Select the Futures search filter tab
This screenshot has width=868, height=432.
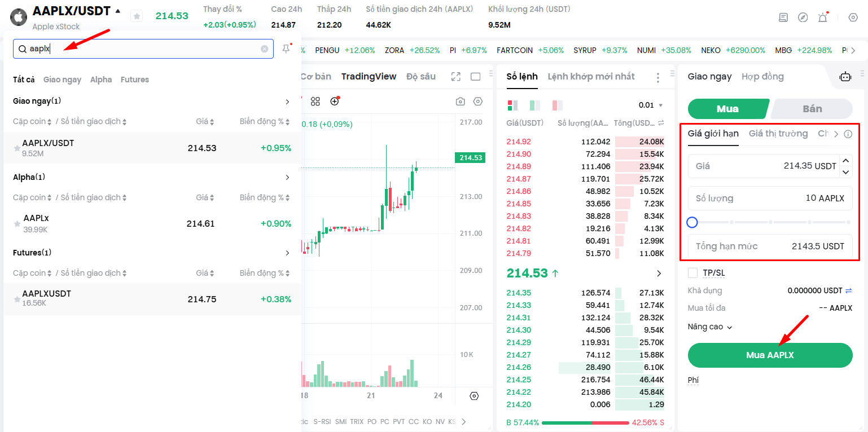(135, 80)
